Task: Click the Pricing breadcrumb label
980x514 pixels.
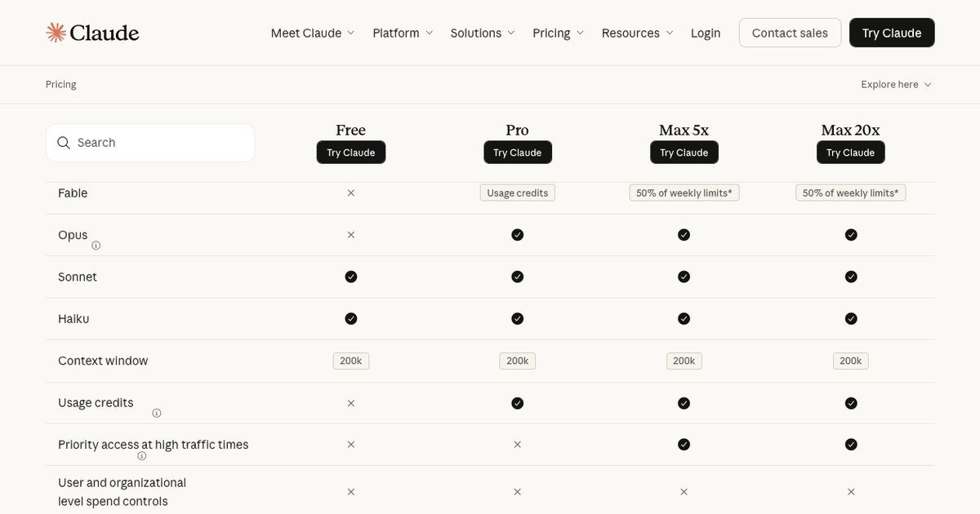Action: (x=61, y=85)
